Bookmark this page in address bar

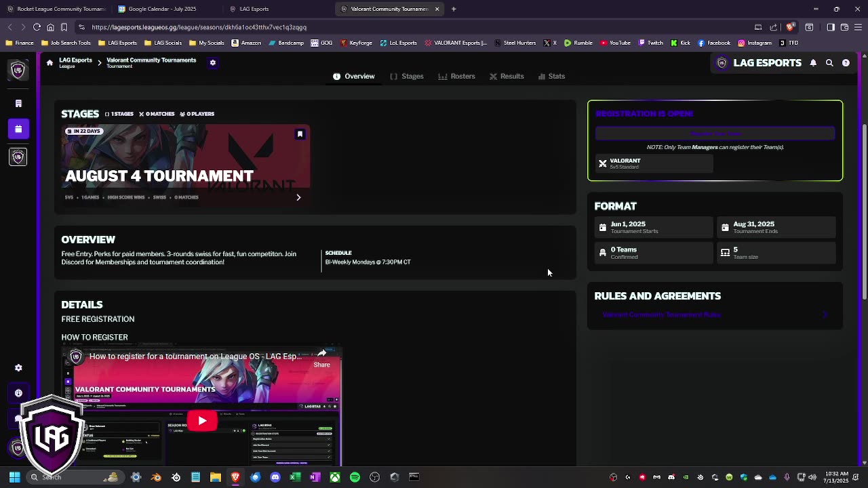click(x=64, y=27)
